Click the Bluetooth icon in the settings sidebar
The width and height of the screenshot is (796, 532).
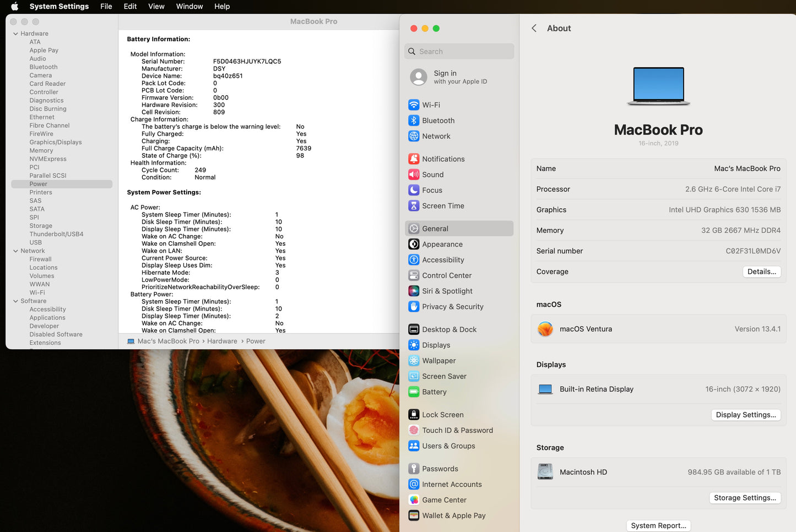(414, 121)
